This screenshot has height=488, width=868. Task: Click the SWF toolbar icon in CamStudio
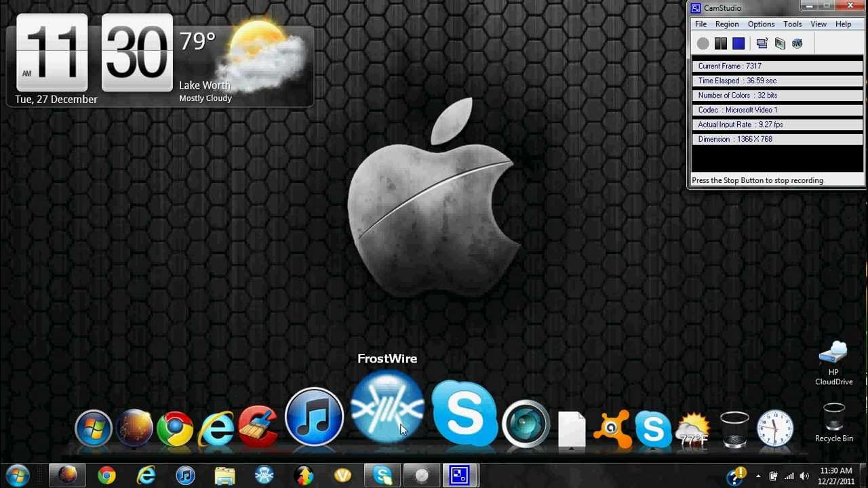[x=797, y=43]
